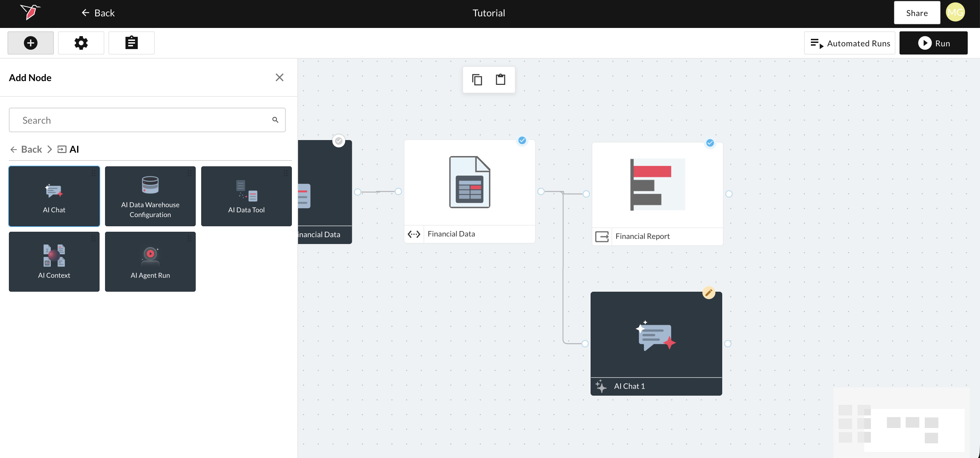The width and height of the screenshot is (980, 458).
Task: Select the AI Context node tile
Action: point(54,261)
